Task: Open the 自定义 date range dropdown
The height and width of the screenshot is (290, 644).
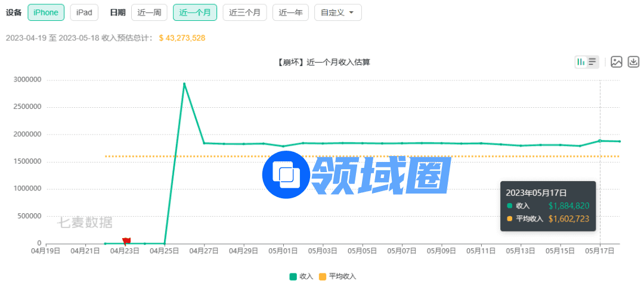Action: pyautogui.click(x=338, y=13)
